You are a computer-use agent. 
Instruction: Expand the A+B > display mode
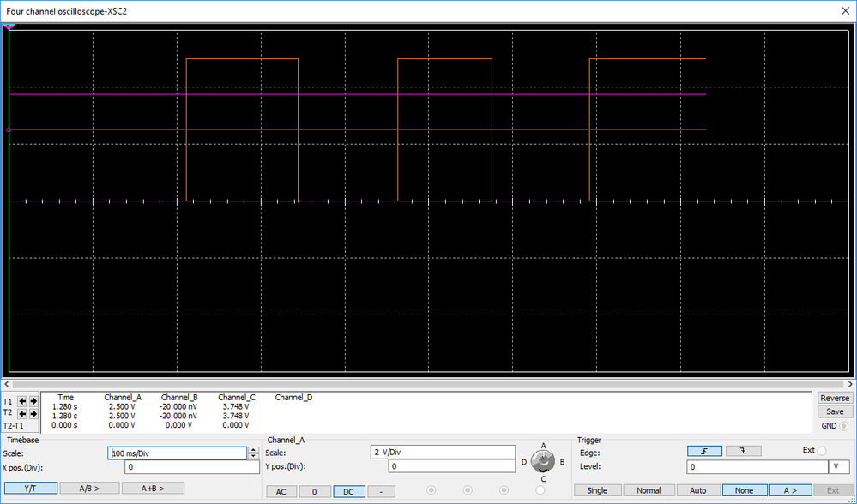(153, 488)
